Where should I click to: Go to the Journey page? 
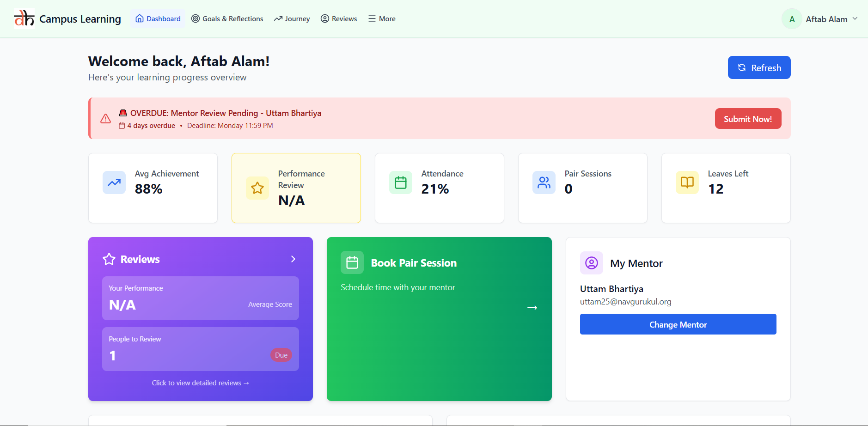point(292,19)
